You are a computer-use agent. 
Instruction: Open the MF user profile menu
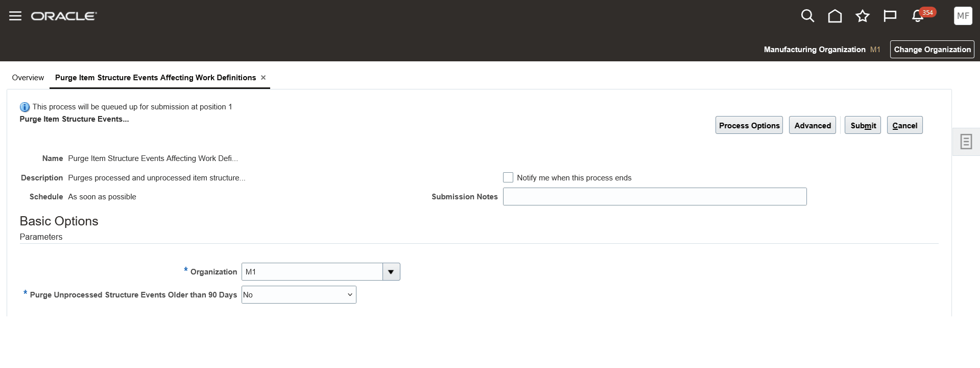click(x=963, y=16)
